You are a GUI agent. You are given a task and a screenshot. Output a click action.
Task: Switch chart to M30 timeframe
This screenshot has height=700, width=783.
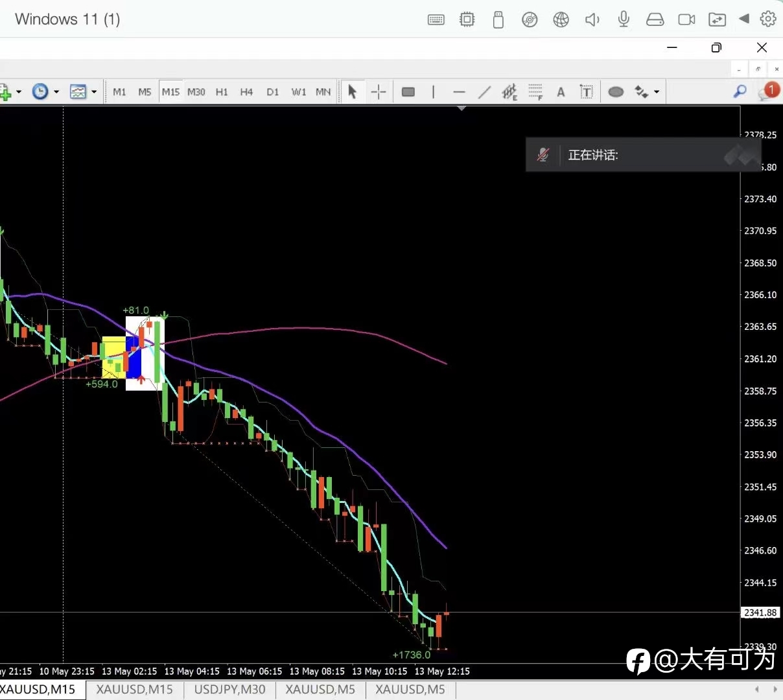(196, 92)
